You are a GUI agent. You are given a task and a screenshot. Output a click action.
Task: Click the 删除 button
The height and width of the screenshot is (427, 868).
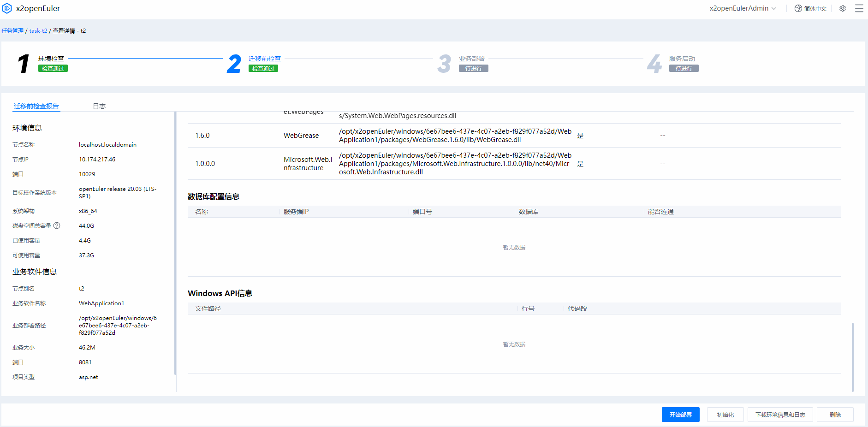(835, 415)
